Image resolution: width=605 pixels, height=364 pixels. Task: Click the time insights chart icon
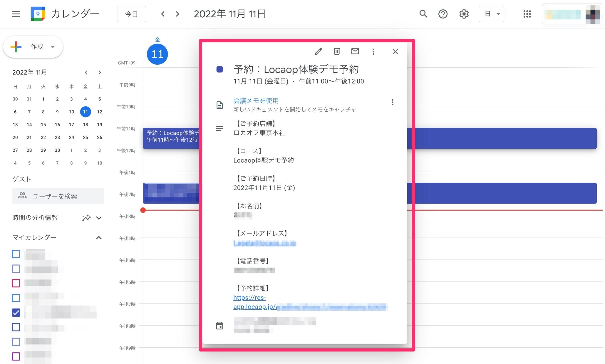click(x=86, y=218)
